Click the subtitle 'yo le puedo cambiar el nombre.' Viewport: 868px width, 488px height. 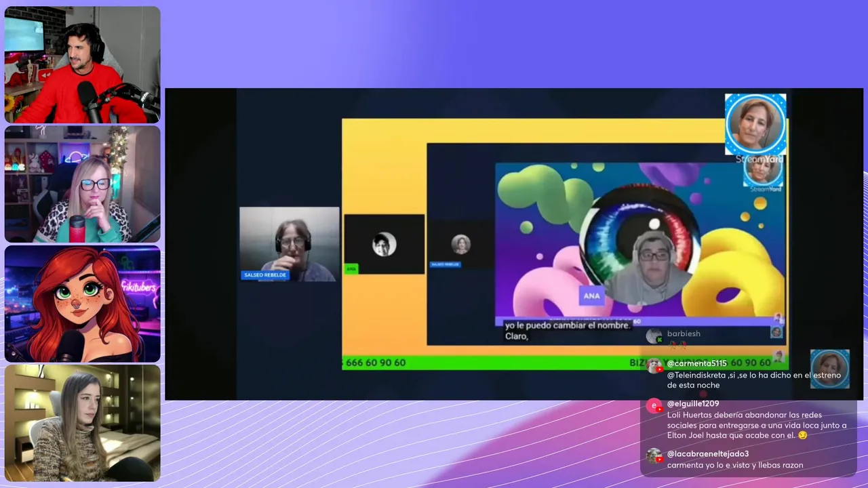pyautogui.click(x=568, y=325)
